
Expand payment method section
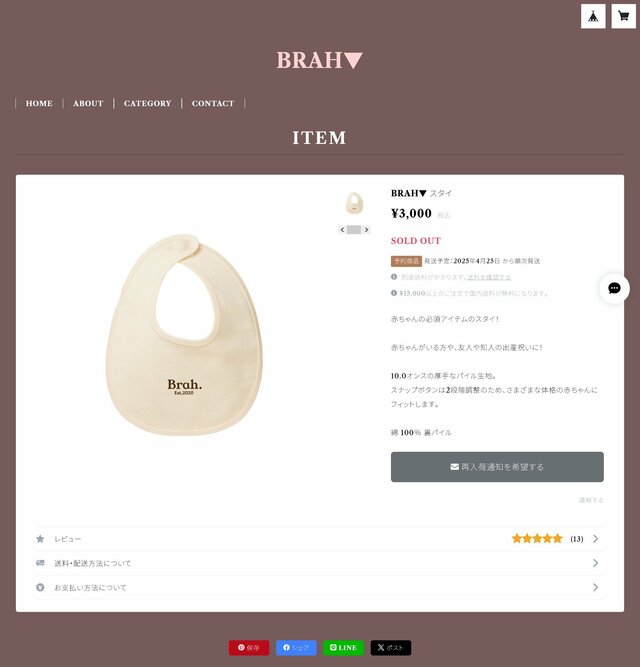pyautogui.click(x=319, y=587)
